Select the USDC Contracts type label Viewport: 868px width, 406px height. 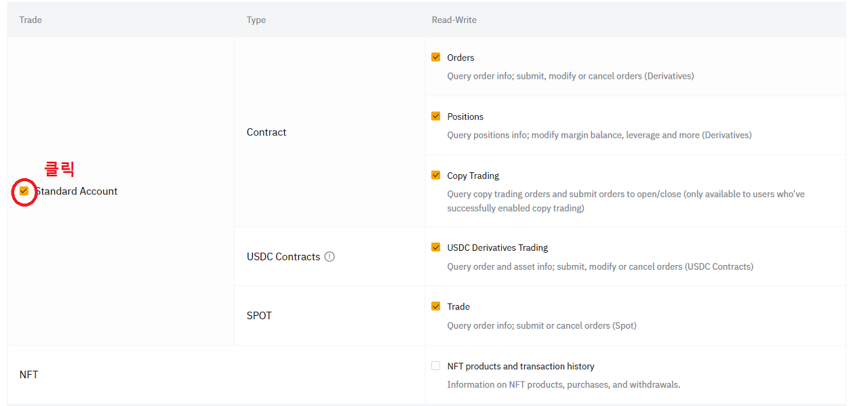283,257
